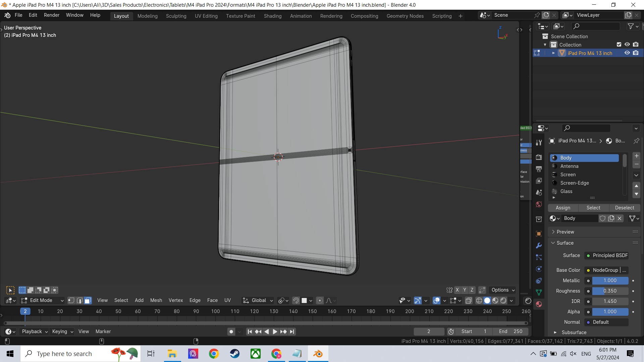Expand iPad Pro M4 13 inch outliner item
644x362 pixels.
point(553,53)
